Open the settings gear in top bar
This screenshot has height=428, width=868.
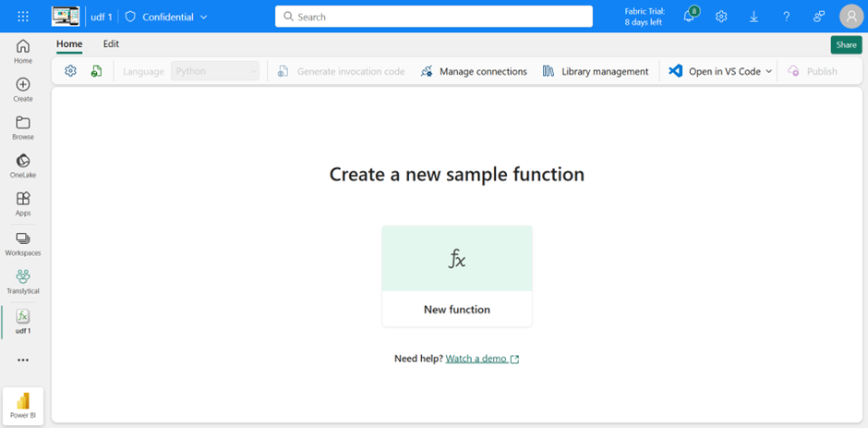(721, 17)
